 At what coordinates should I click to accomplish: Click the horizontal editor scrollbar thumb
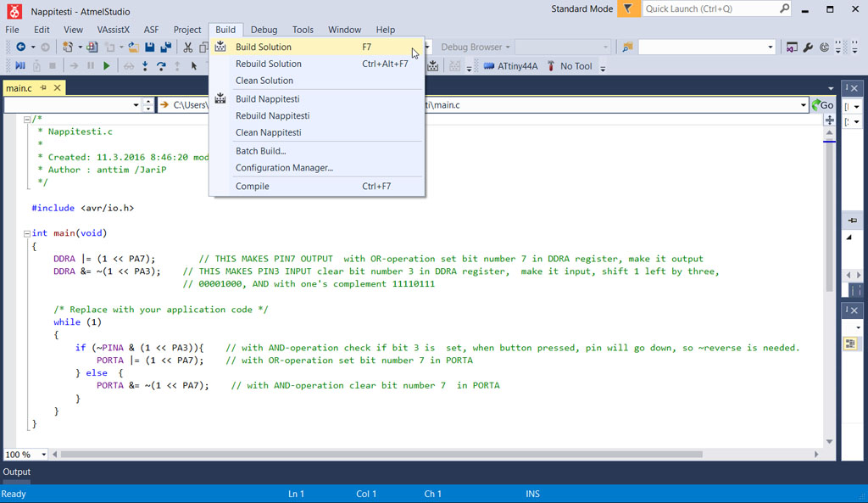click(381, 455)
